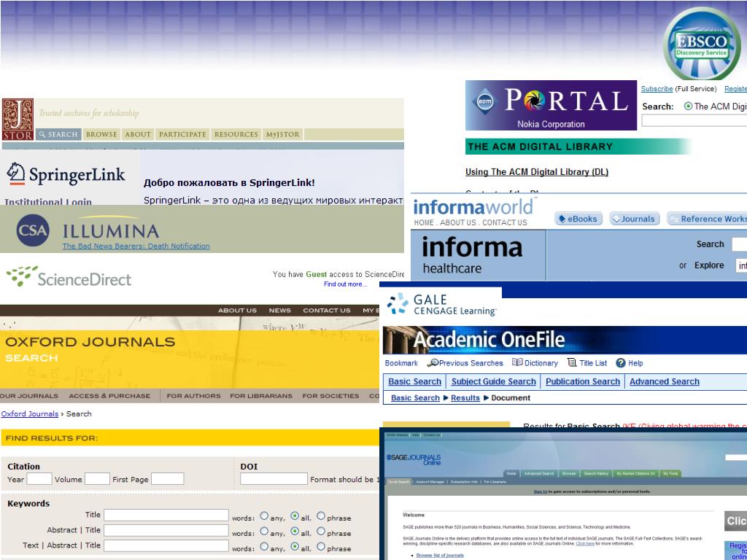This screenshot has width=747, height=560.
Task: Click the DOI input field
Action: pos(274,479)
